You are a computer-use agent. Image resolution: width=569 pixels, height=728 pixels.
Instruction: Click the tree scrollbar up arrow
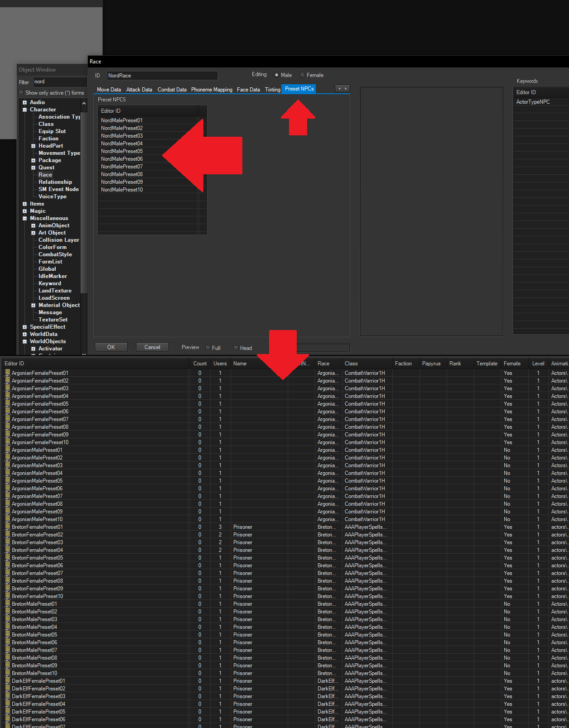click(x=84, y=104)
